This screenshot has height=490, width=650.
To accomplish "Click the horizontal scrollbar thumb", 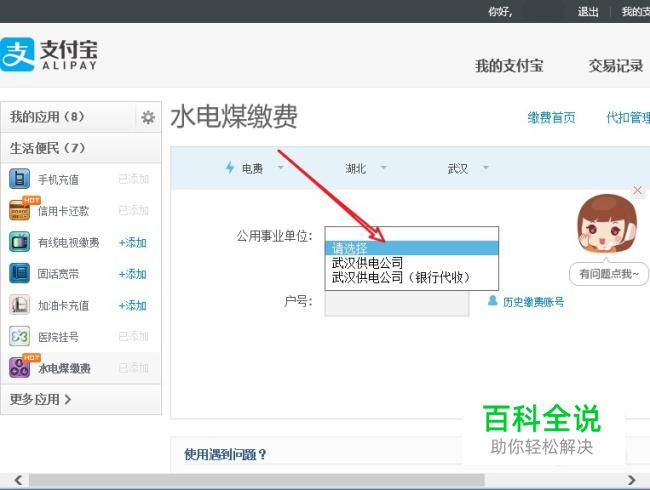I will click(256, 480).
